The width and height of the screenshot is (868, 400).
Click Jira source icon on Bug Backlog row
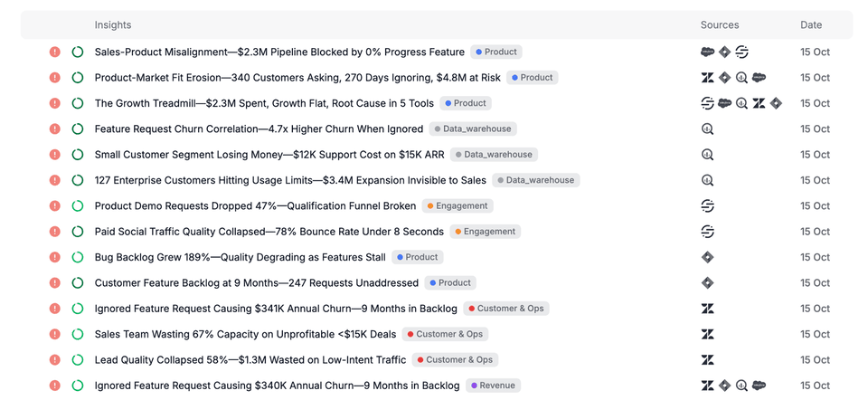tap(708, 257)
